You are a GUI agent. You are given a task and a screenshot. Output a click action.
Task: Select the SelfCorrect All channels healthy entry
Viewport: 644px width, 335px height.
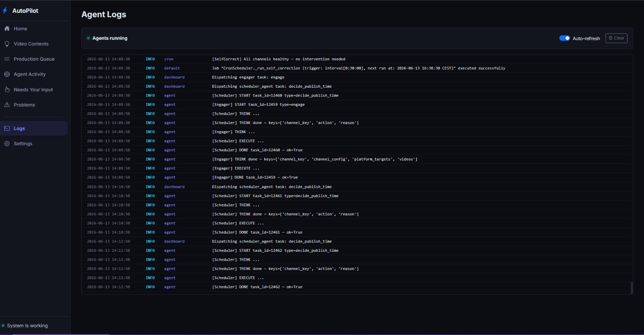click(279, 59)
